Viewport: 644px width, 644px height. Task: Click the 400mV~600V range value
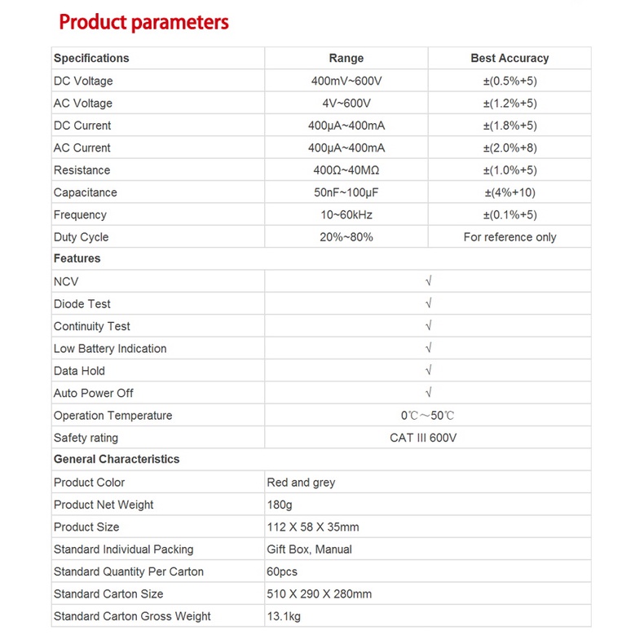click(346, 81)
